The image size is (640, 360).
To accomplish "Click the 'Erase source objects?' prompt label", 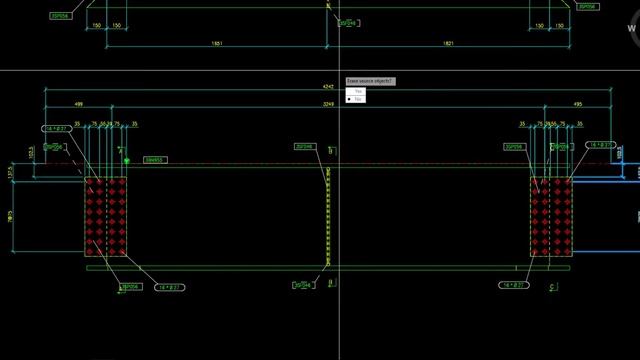I will 371,81.
